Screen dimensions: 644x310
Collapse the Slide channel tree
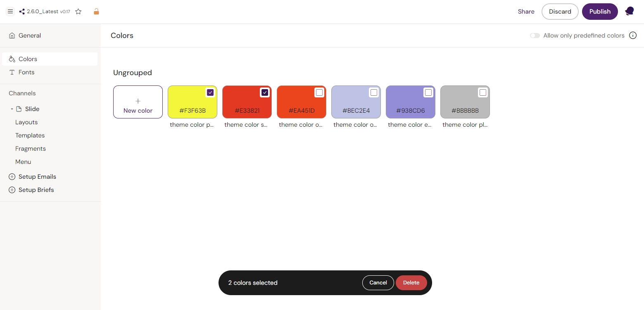[x=12, y=109]
